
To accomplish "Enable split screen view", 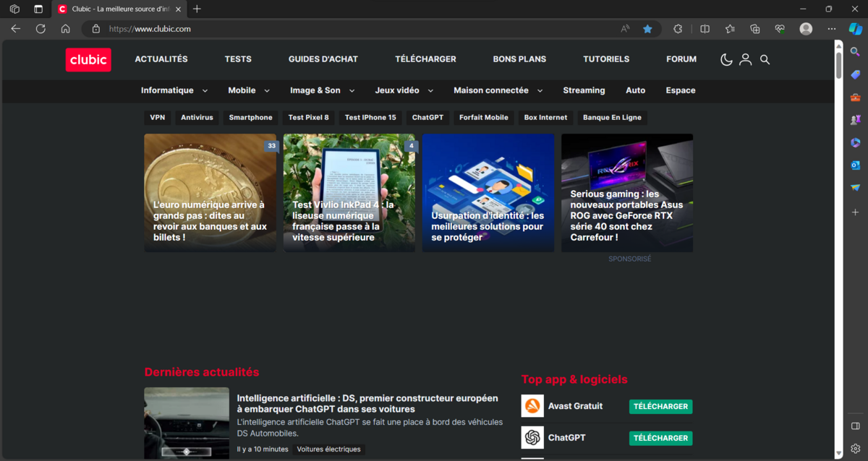I will 705,28.
